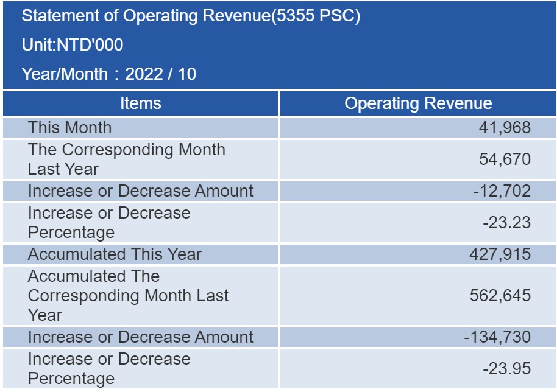Click the value 427,915
The height and width of the screenshot is (392, 557).
point(500,254)
